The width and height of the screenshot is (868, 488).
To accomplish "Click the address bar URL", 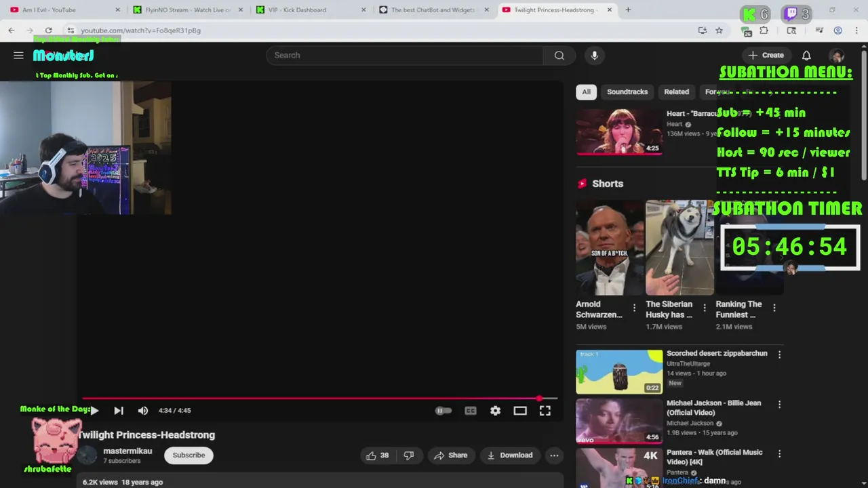I will (x=140, y=30).
